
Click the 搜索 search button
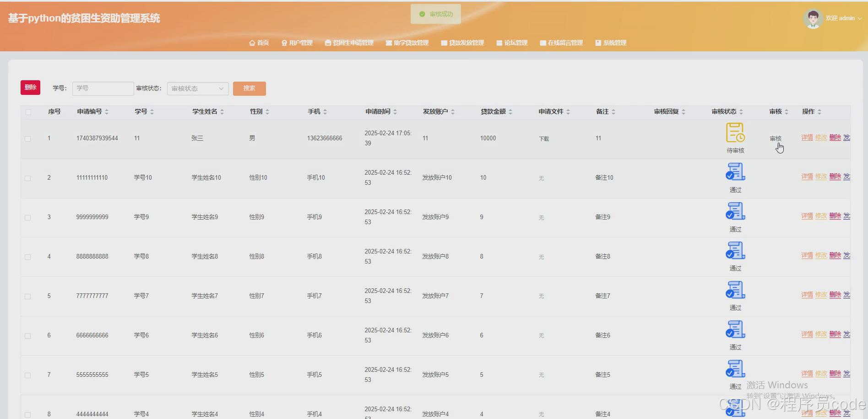(x=249, y=88)
